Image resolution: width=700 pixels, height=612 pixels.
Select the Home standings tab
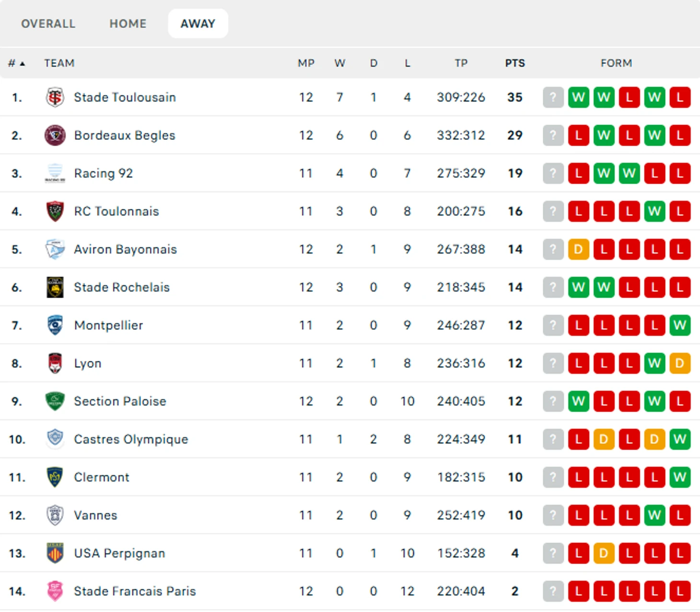128,23
